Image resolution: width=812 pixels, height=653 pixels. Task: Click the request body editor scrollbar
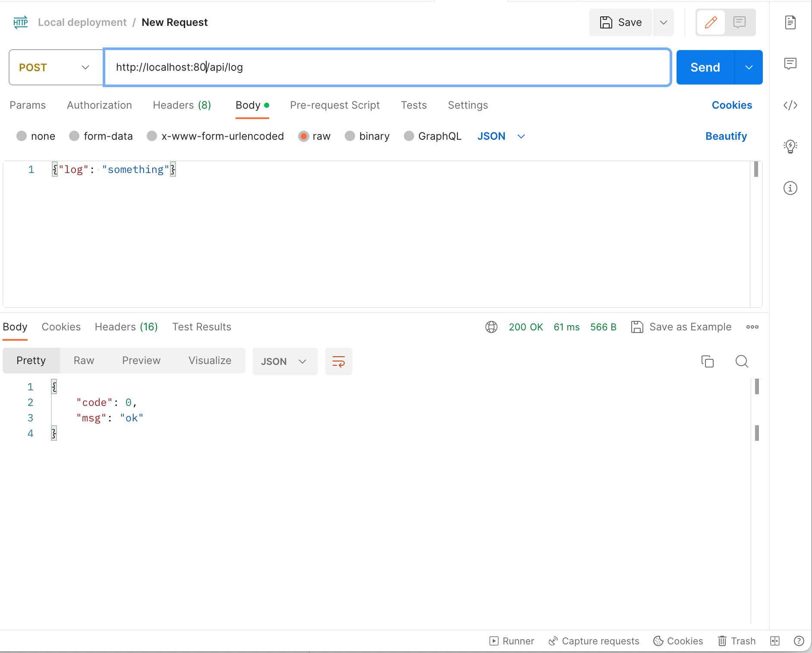(x=756, y=169)
